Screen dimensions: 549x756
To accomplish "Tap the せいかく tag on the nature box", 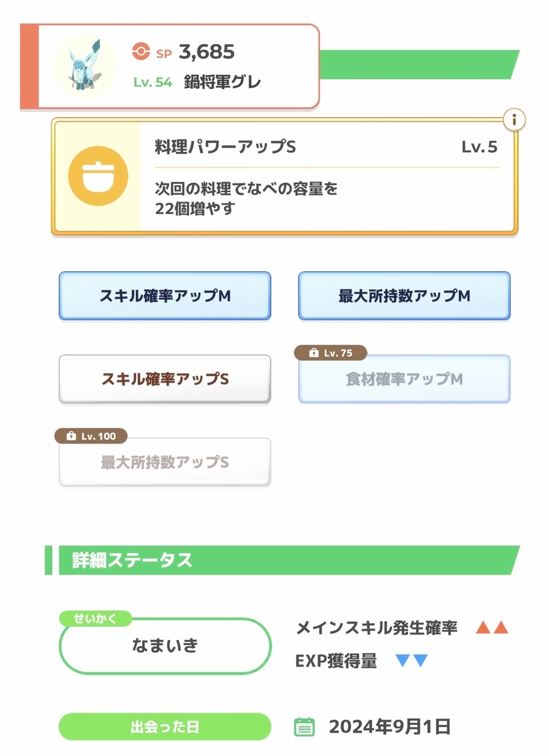I will [x=96, y=618].
